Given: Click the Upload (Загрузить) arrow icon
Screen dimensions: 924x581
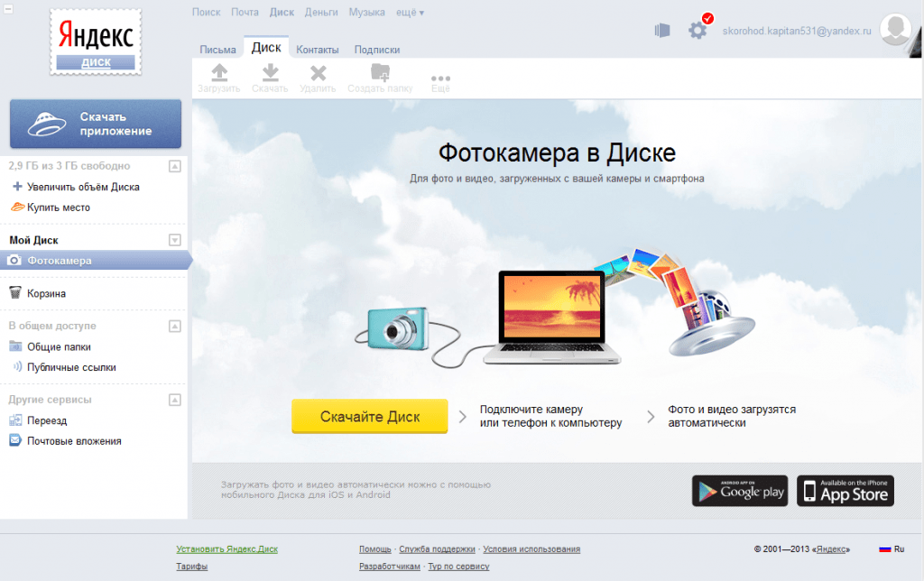Looking at the screenshot, I should pos(219,72).
